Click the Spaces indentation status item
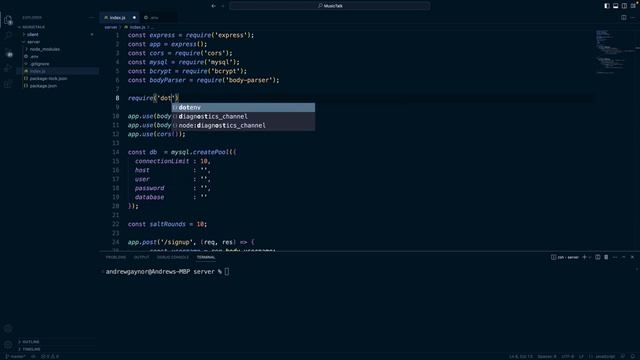The height and width of the screenshot is (360, 640). (547, 356)
